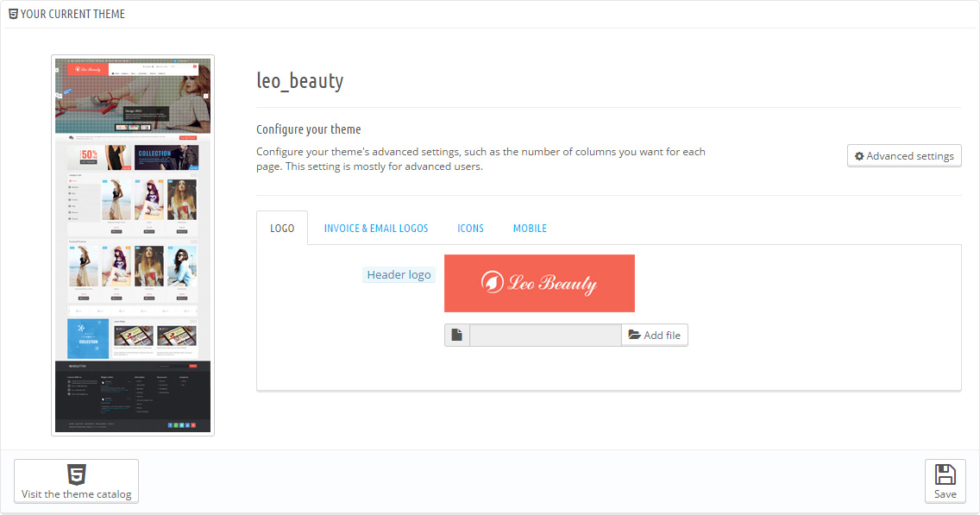This screenshot has width=980, height=515.
Task: Click the leaf emblem in the Leo Beauty logo
Action: click(492, 283)
